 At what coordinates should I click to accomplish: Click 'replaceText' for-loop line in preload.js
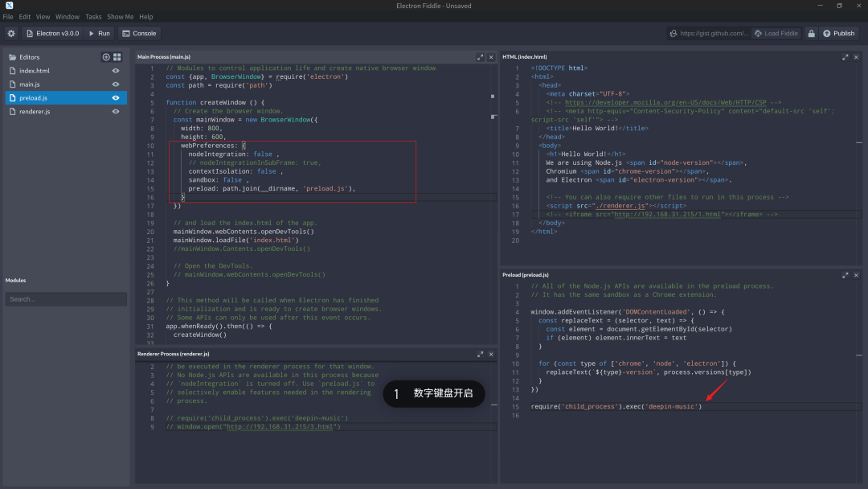(x=637, y=364)
